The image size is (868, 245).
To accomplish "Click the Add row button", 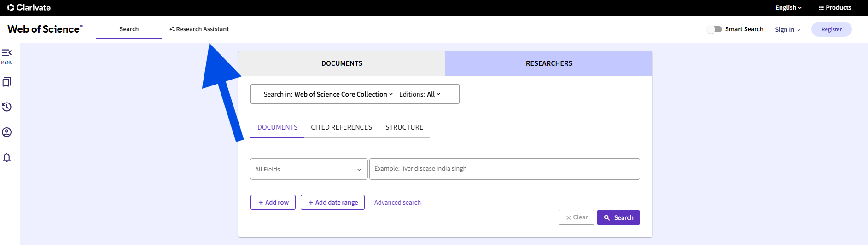I will (273, 202).
